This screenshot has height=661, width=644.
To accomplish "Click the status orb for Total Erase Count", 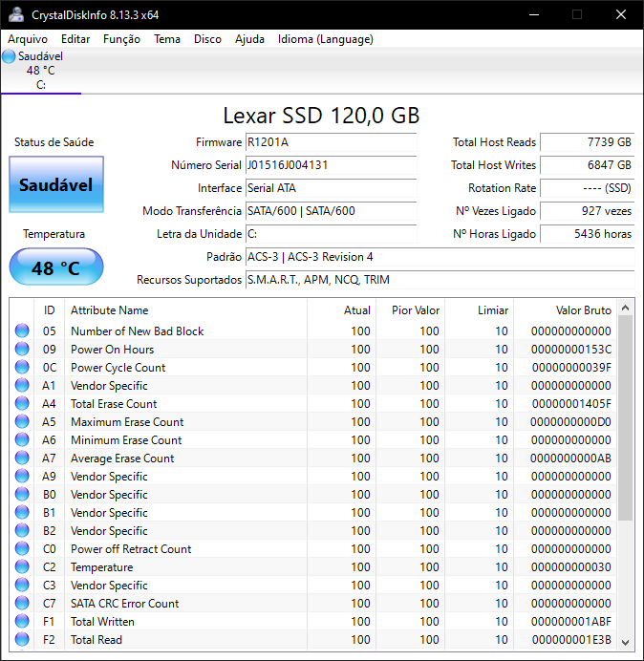I will coord(22,403).
